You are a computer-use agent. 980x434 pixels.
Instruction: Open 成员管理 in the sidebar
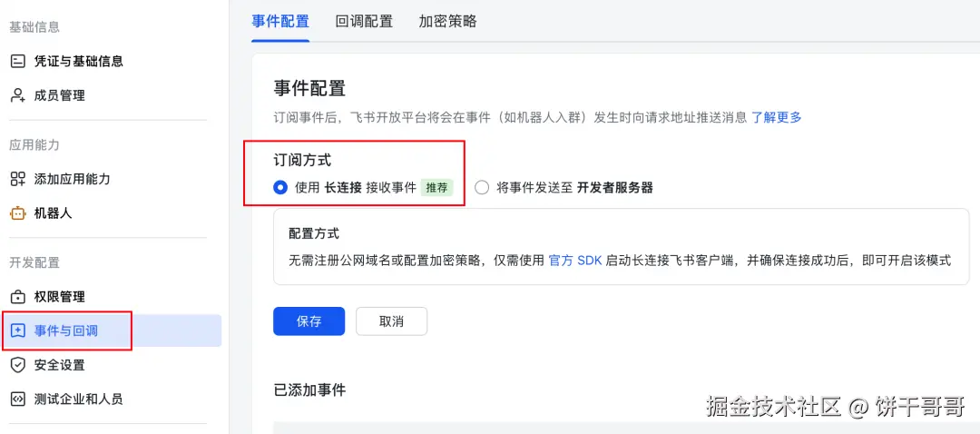[59, 95]
